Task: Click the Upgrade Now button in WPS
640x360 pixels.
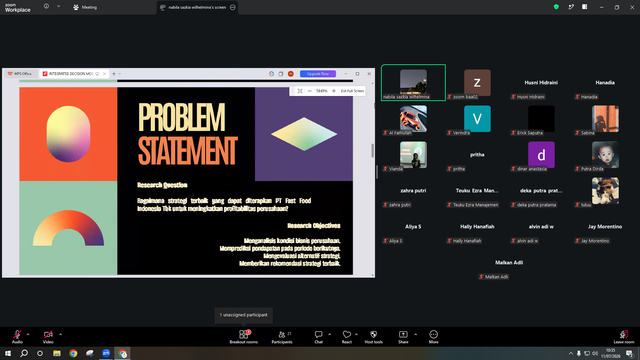Action: click(318, 74)
